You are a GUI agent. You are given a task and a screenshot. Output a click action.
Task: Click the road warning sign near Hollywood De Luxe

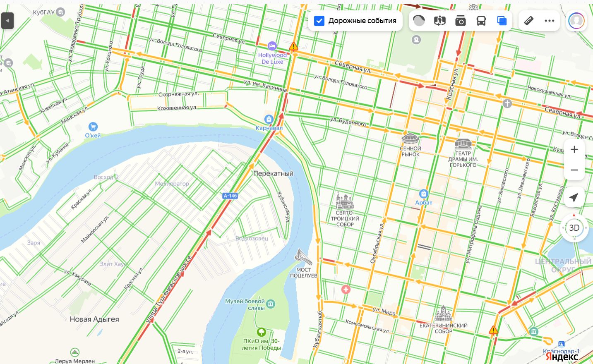pos(293,46)
